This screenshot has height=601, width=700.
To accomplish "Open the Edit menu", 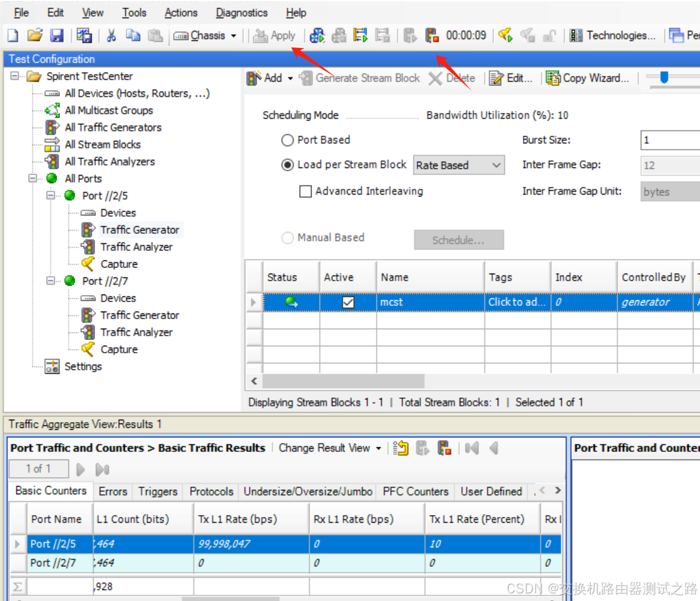I will tap(56, 13).
